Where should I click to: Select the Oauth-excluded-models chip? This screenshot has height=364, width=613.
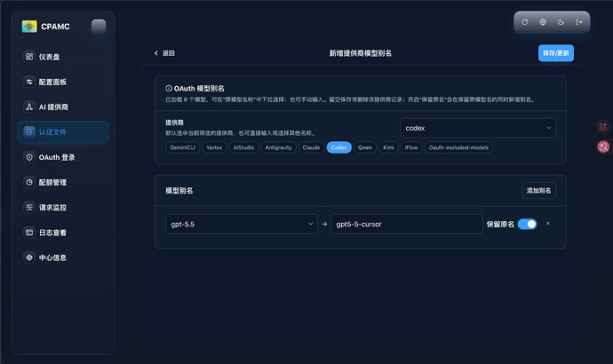tap(458, 147)
